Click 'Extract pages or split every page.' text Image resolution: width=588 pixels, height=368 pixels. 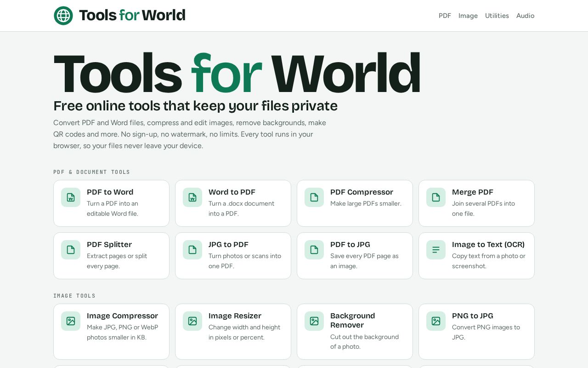pyautogui.click(x=117, y=261)
